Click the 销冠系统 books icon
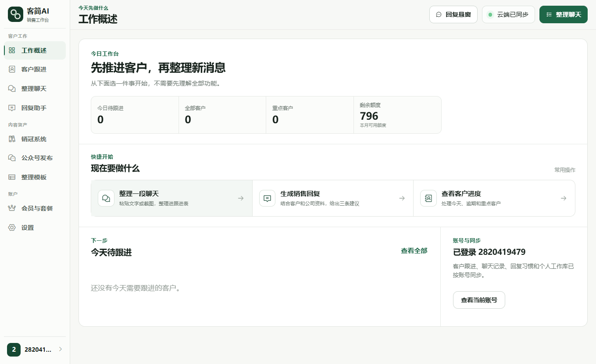The width and height of the screenshot is (596, 364). tap(12, 139)
